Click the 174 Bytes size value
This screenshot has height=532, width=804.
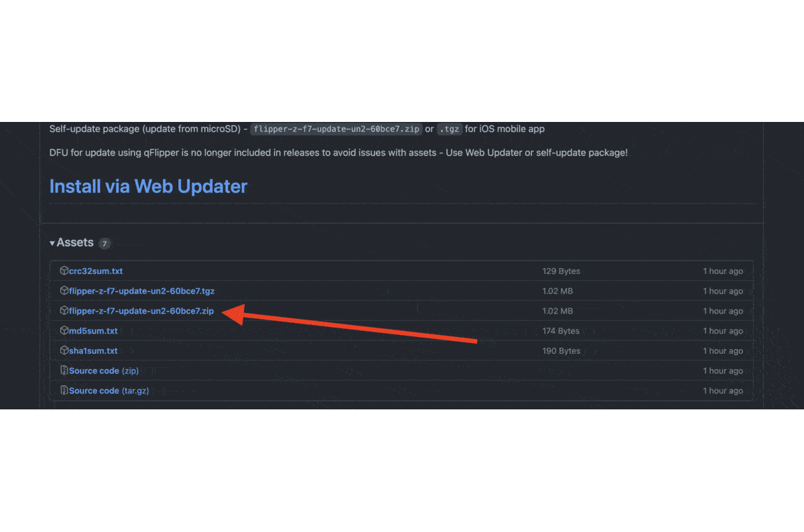click(561, 331)
